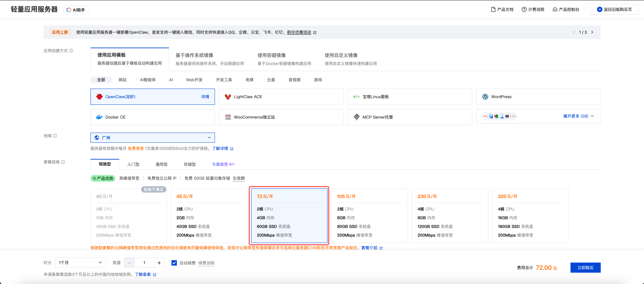Click the 立即购买 button
The width and height of the screenshot is (644, 284).
(585, 268)
